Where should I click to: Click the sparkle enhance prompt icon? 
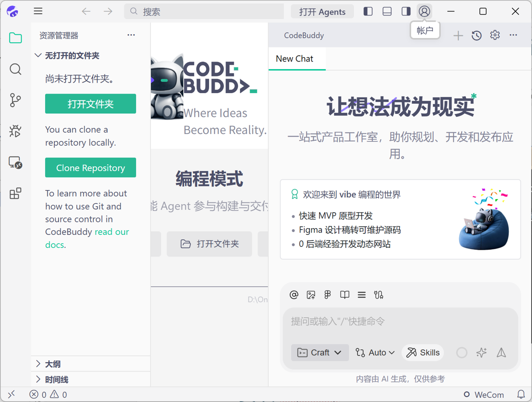(x=482, y=353)
